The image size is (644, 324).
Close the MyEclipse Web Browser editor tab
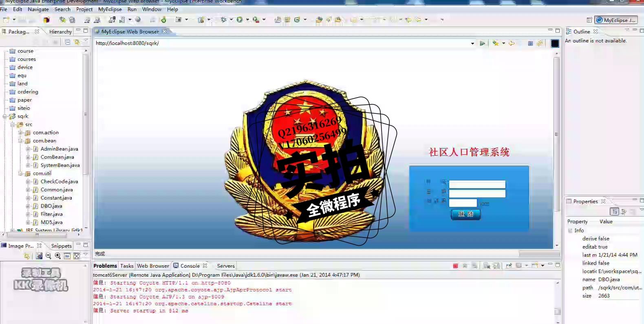pyautogui.click(x=165, y=31)
